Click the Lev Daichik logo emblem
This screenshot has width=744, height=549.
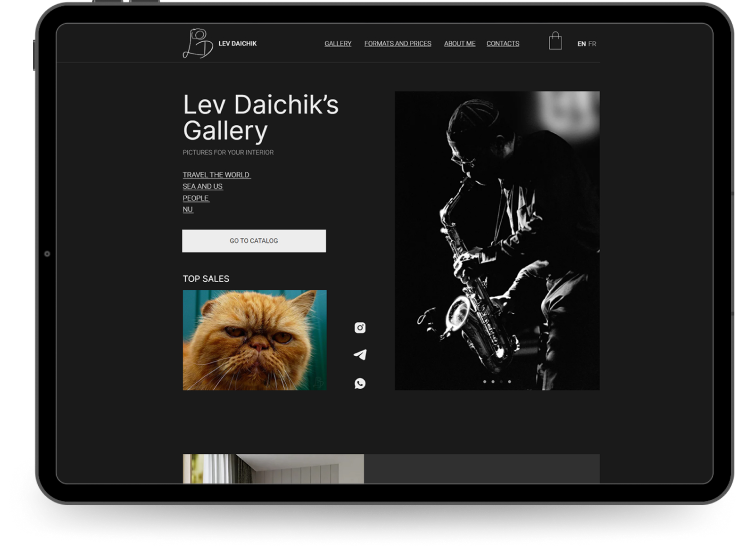point(197,43)
